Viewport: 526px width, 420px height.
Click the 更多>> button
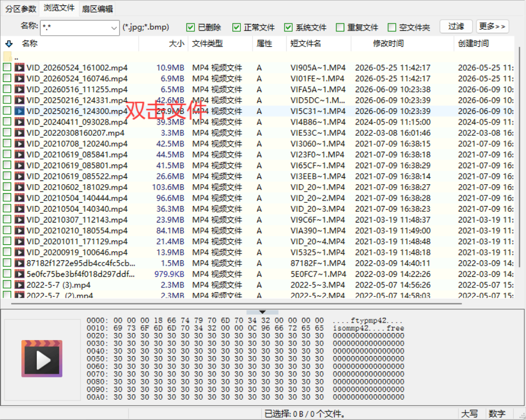pos(492,27)
